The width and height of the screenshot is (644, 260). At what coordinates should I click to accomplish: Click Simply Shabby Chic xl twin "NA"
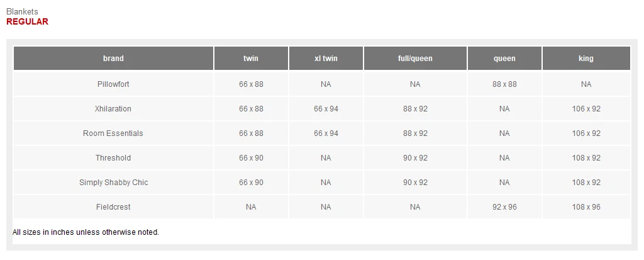pos(326,182)
